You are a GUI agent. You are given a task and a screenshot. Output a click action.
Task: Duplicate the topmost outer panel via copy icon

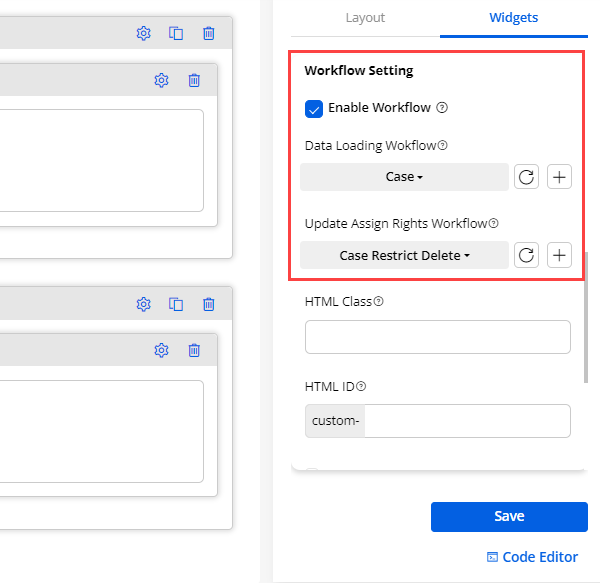[x=176, y=33]
